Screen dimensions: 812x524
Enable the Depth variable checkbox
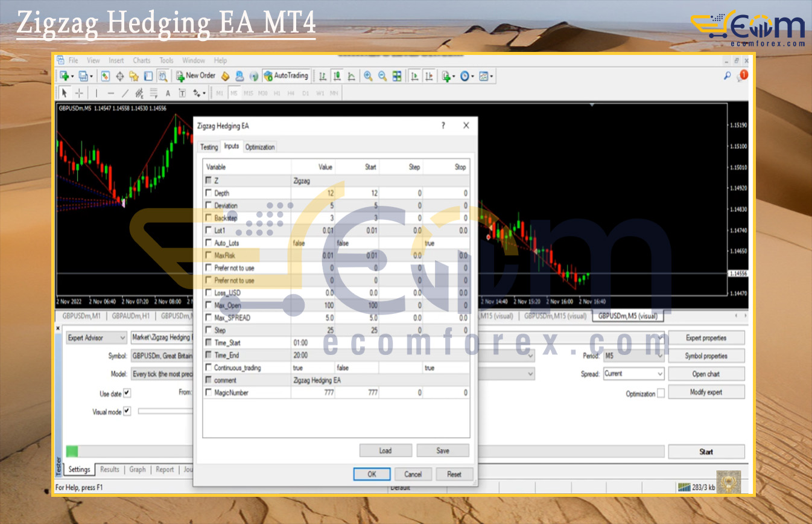tap(209, 193)
